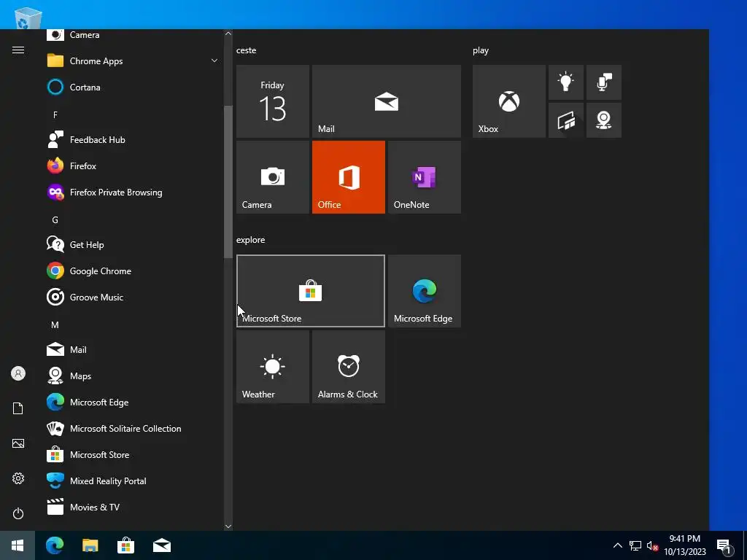This screenshot has height=560, width=747.
Task: Open Camera in the app list
Action: pyautogui.click(x=133, y=35)
